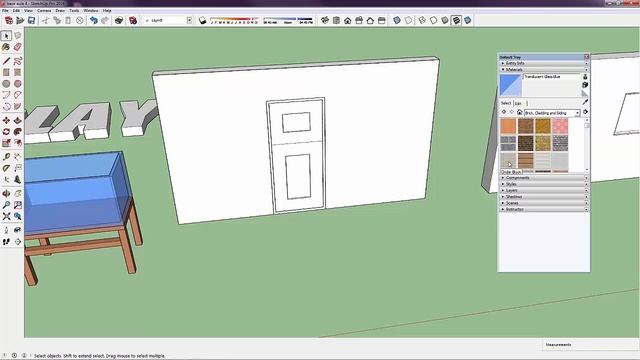Activate the Paint Bucket tool
This screenshot has height=360, width=640.
click(x=6, y=47)
